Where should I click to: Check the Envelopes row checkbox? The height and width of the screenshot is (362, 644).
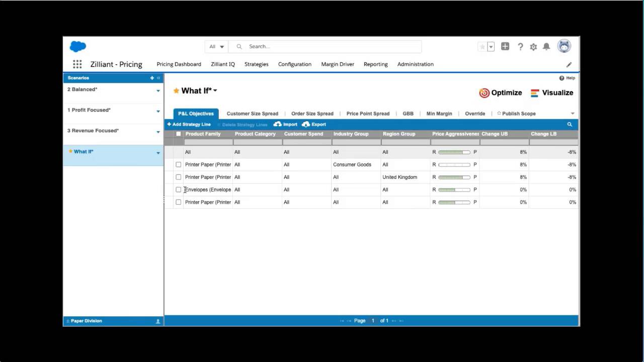coord(178,190)
